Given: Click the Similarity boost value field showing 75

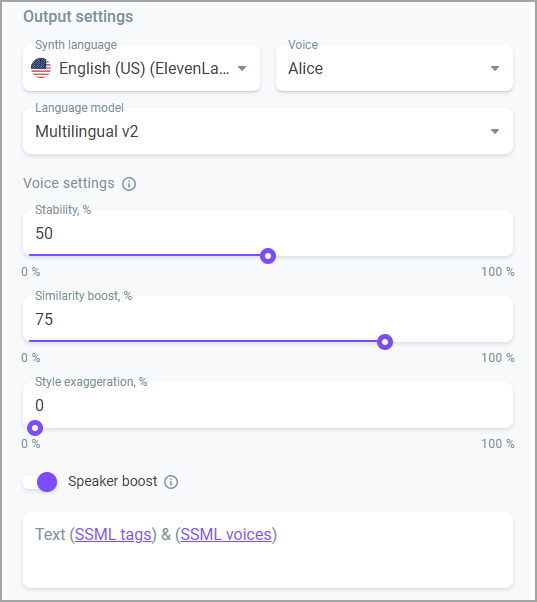Looking at the screenshot, I should pos(268,319).
